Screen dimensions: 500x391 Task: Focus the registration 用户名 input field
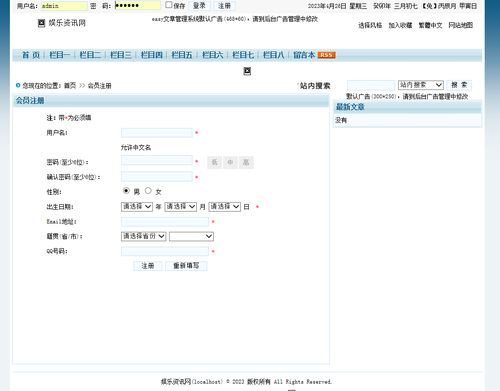pyautogui.click(x=157, y=133)
